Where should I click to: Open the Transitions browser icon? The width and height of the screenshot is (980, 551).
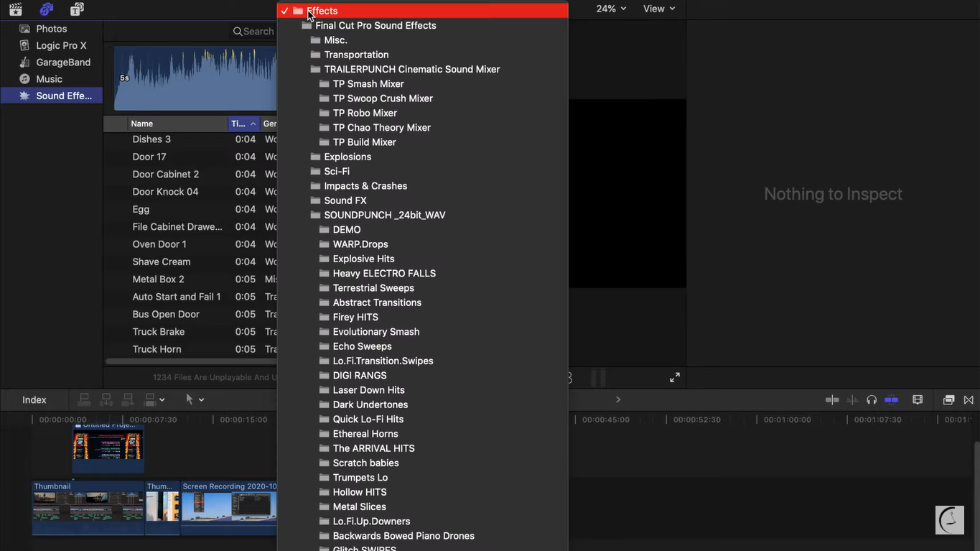[x=968, y=399]
